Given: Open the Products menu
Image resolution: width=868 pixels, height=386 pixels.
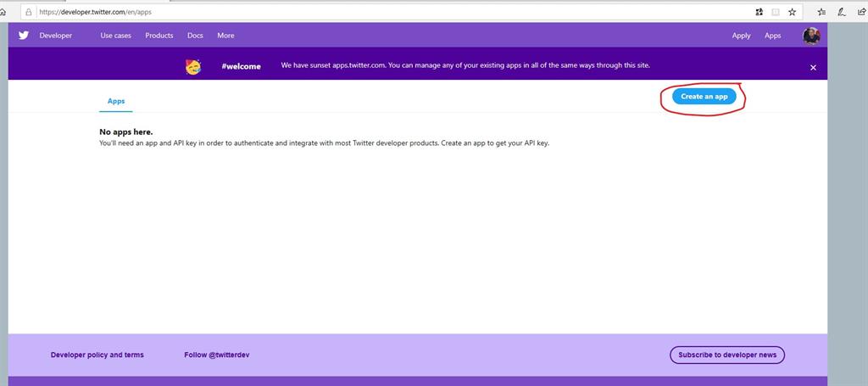Looking at the screenshot, I should click(159, 36).
